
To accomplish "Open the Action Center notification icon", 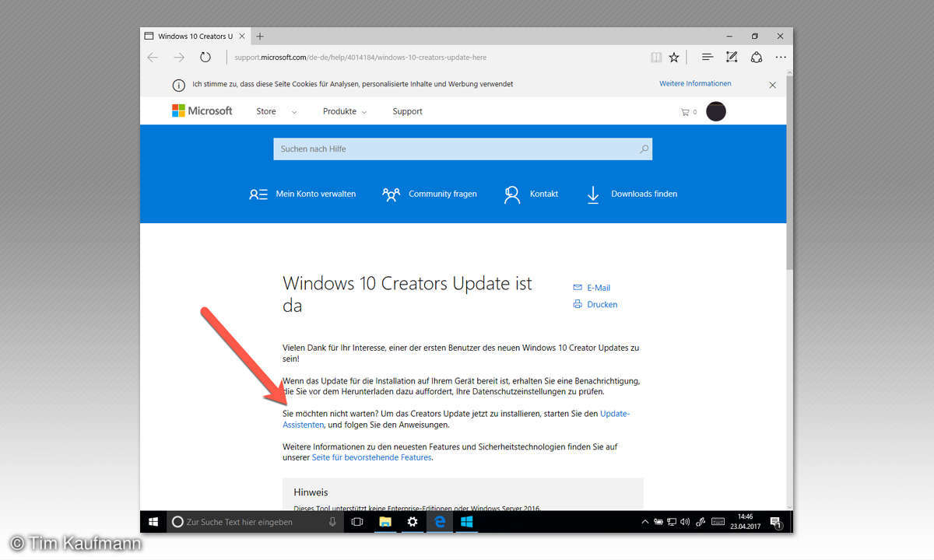I will coord(776,522).
